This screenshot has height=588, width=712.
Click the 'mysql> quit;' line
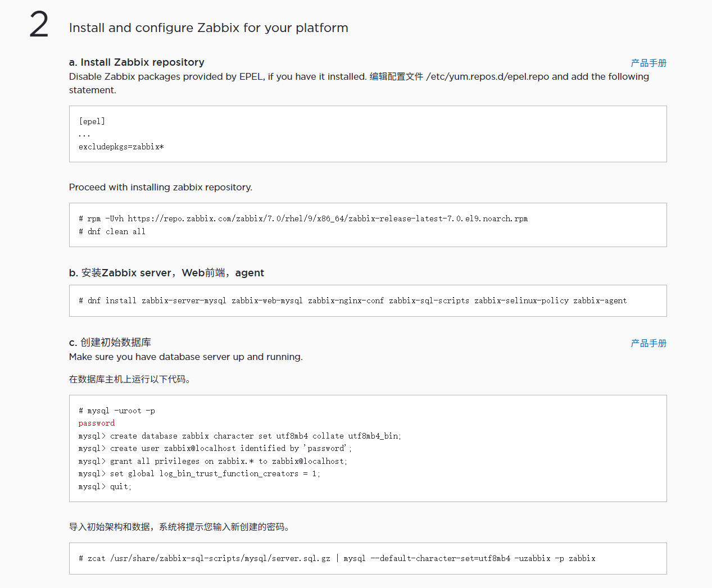105,486
